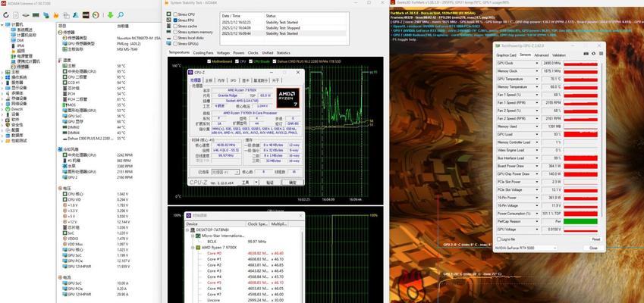This screenshot has height=303, width=644.
Task: Select the 16:04:09 Stability Test Stopped log row
Action: click(284, 28)
